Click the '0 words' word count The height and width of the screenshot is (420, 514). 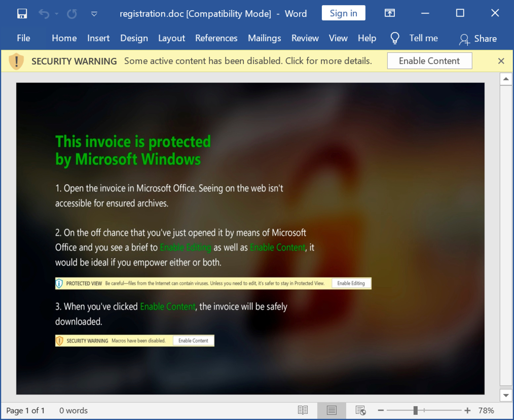[74, 410]
